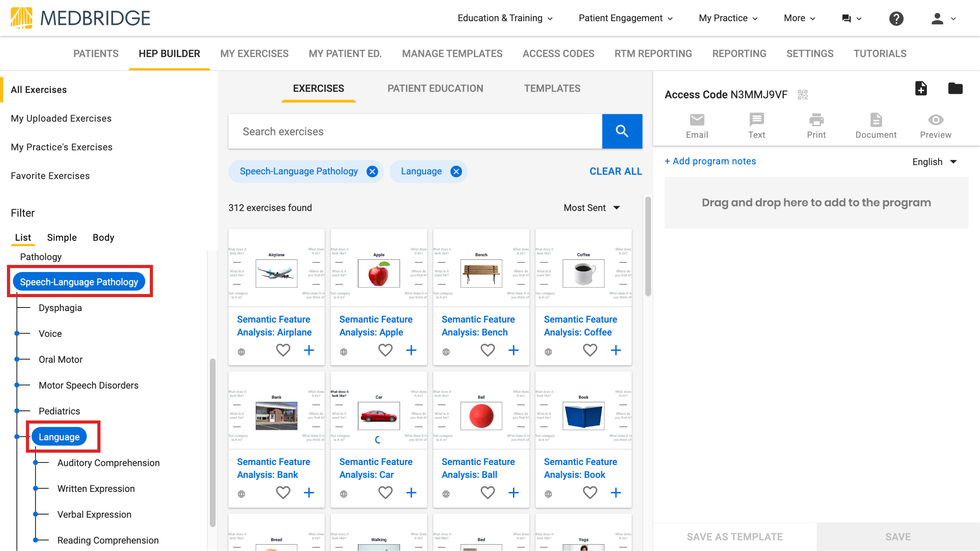Screen dimensions: 980x551
Task: Click the MedBridge logo
Action: pyautogui.click(x=80, y=18)
